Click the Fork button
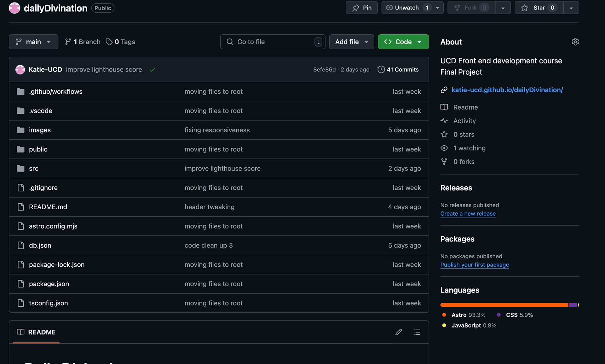 [x=471, y=8]
